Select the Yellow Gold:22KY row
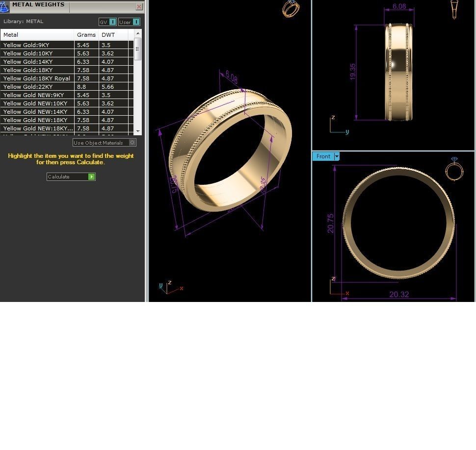The height and width of the screenshot is (450, 476). [x=67, y=87]
